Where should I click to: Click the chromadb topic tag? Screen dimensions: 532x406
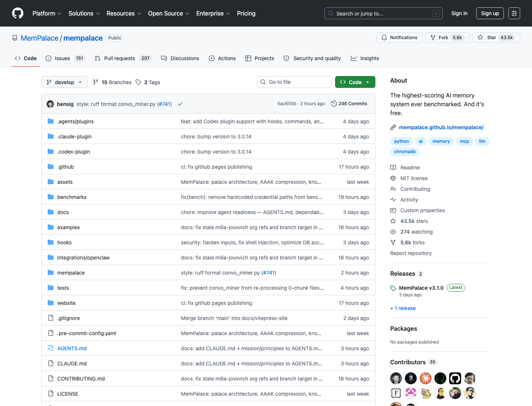405,152
